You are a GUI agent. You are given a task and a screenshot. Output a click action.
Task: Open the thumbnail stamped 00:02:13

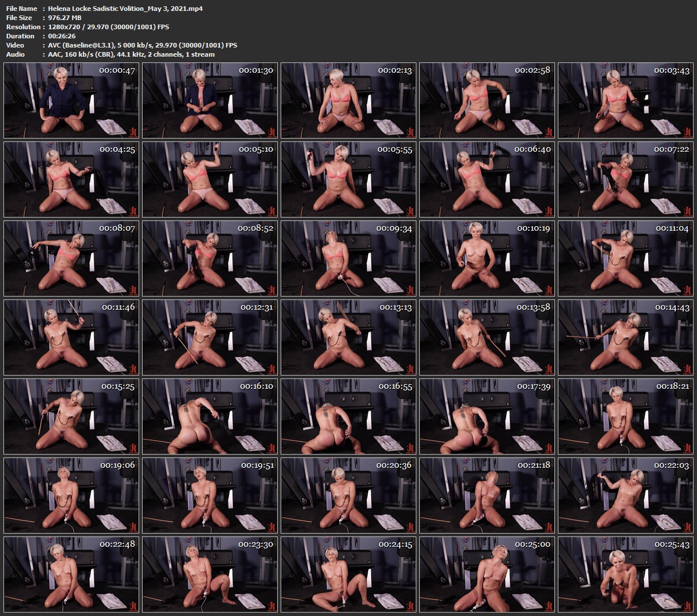(349, 100)
